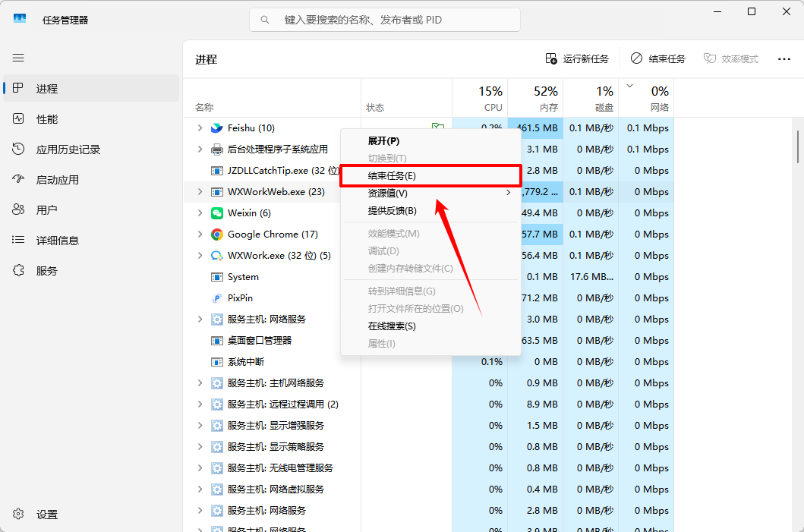Viewport: 804px width, 532px height.
Task: Go to 性能 tab in sidebar
Action: point(91,119)
